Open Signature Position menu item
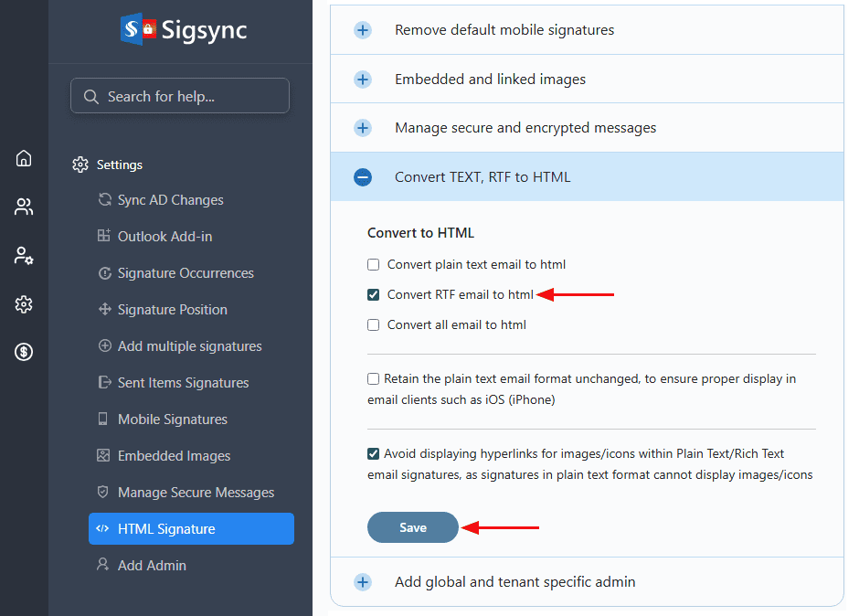Screen dimensions: 859x616 (172, 310)
